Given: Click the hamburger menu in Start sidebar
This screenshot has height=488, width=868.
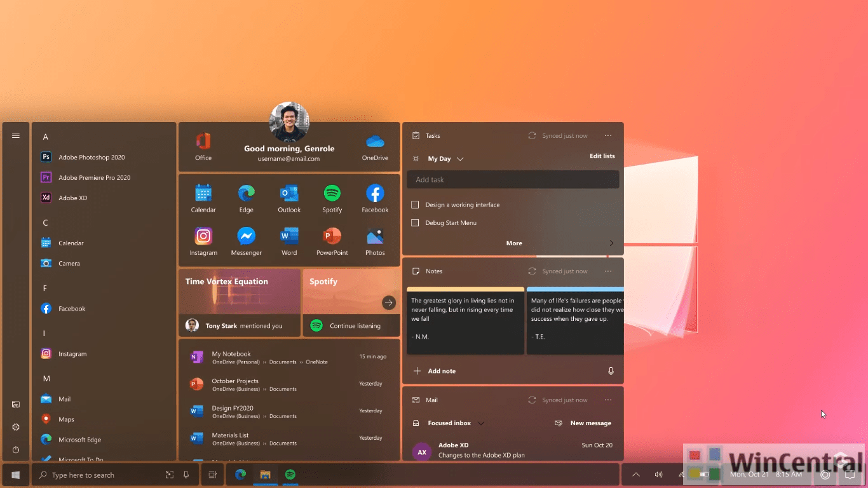Looking at the screenshot, I should click(x=16, y=136).
